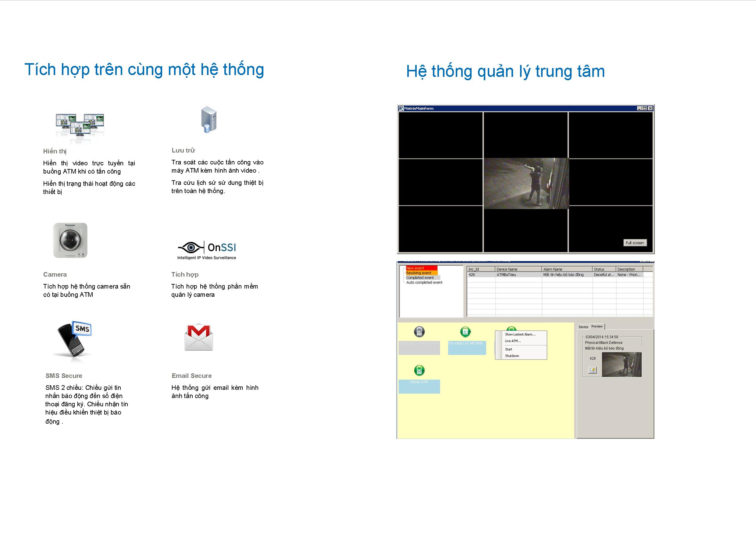
Task: Switch to the Preview tab
Action: tap(597, 326)
